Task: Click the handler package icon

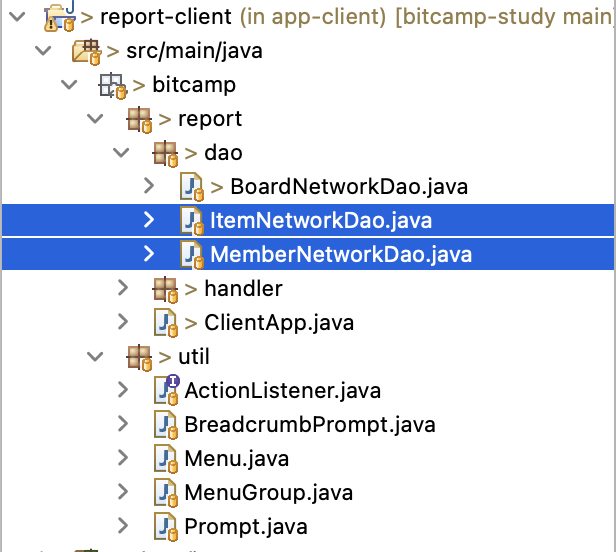Action: [x=165, y=290]
